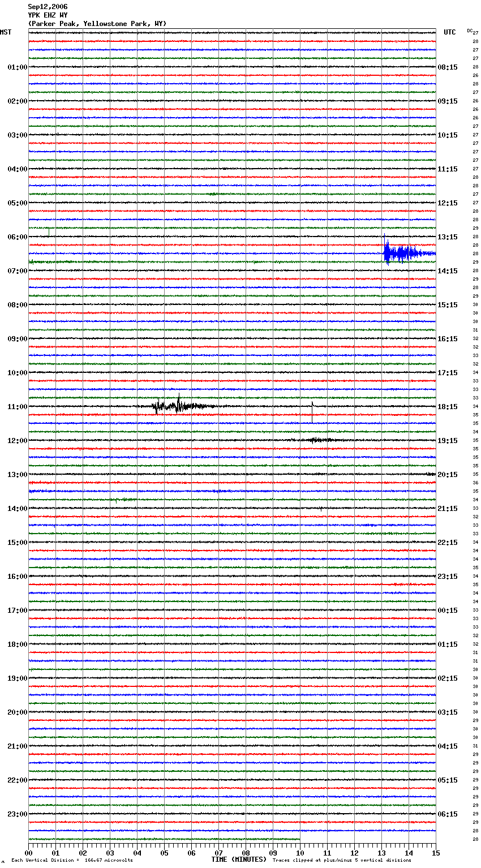Select the 07:00 MST row label
Viewport: 481px width, 868px height.
pos(18,271)
